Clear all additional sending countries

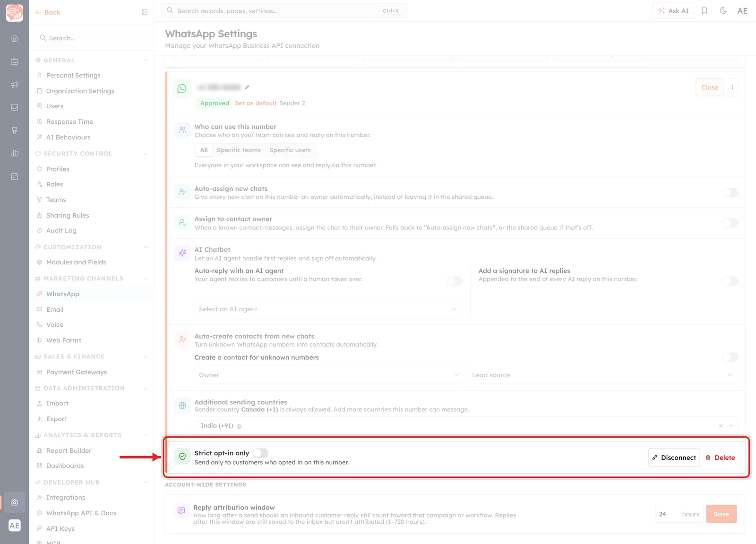pos(721,425)
